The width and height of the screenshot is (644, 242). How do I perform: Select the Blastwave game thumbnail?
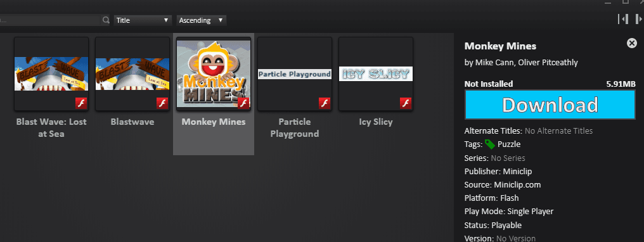132,74
